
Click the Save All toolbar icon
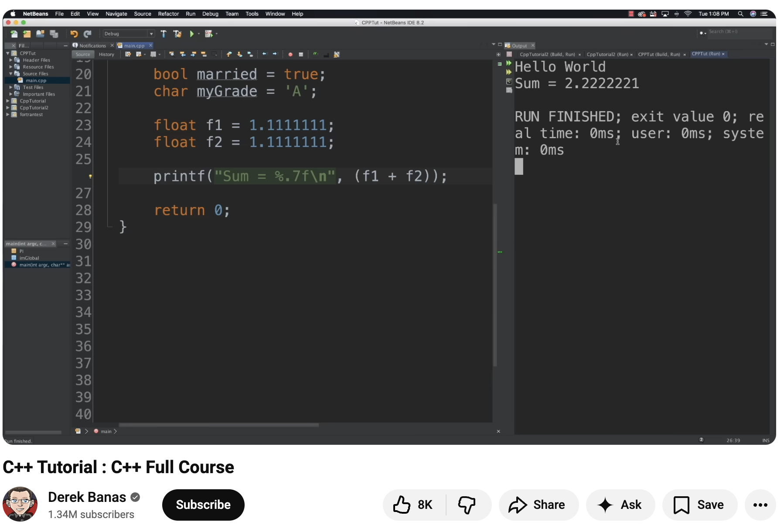[54, 34]
